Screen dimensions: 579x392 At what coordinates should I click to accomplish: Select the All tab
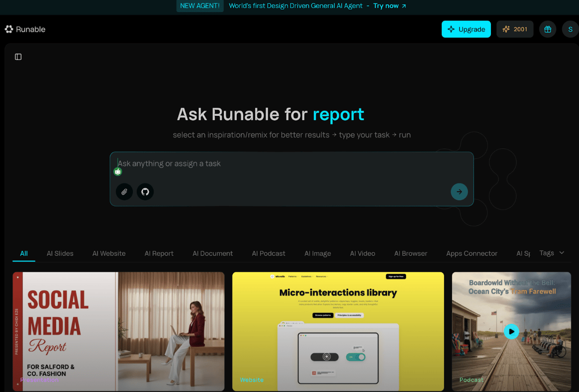[x=24, y=253]
